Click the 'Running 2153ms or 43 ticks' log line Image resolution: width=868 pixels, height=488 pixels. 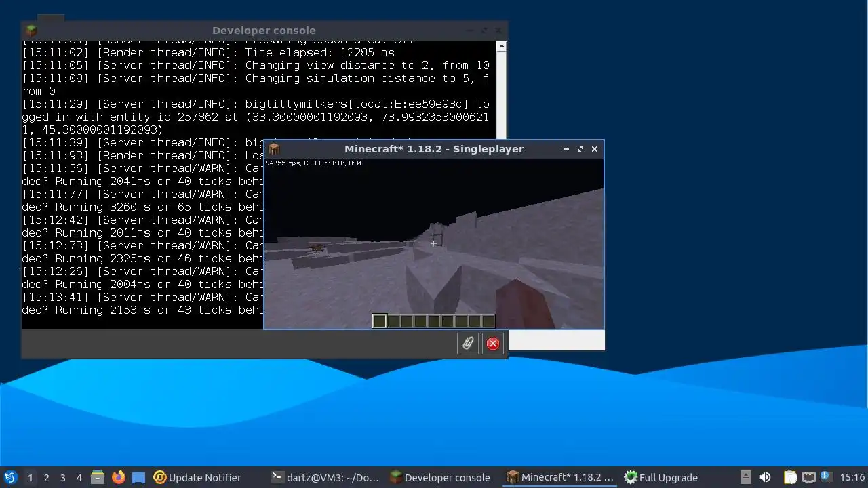(142, 310)
